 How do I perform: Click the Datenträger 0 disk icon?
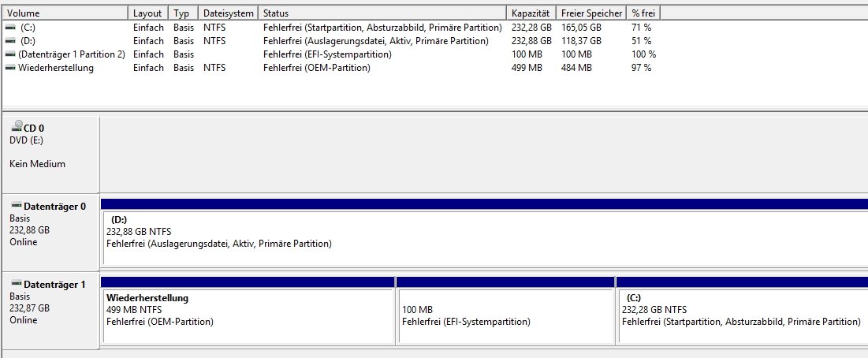(17, 206)
